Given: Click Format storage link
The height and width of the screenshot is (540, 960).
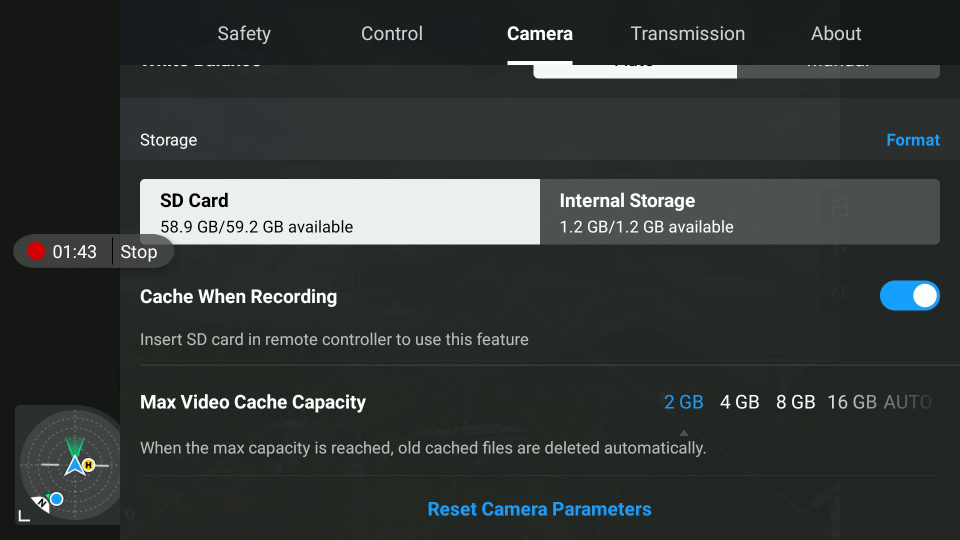Looking at the screenshot, I should [913, 140].
